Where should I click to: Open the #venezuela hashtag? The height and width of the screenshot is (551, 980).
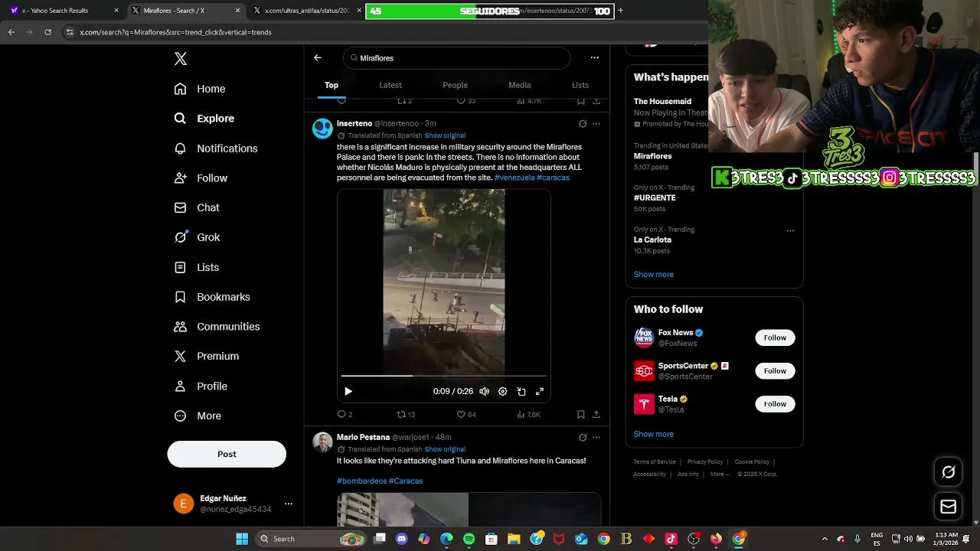click(x=514, y=178)
